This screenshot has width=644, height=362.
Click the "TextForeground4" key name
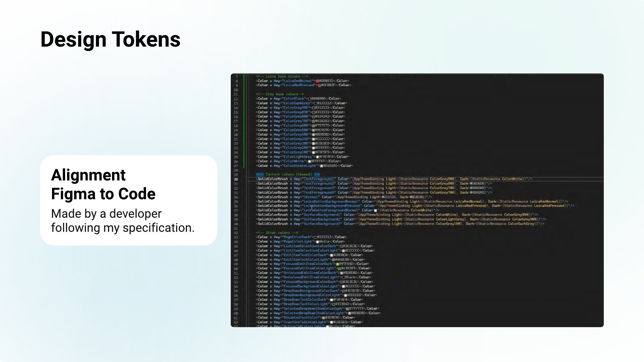[319, 192]
